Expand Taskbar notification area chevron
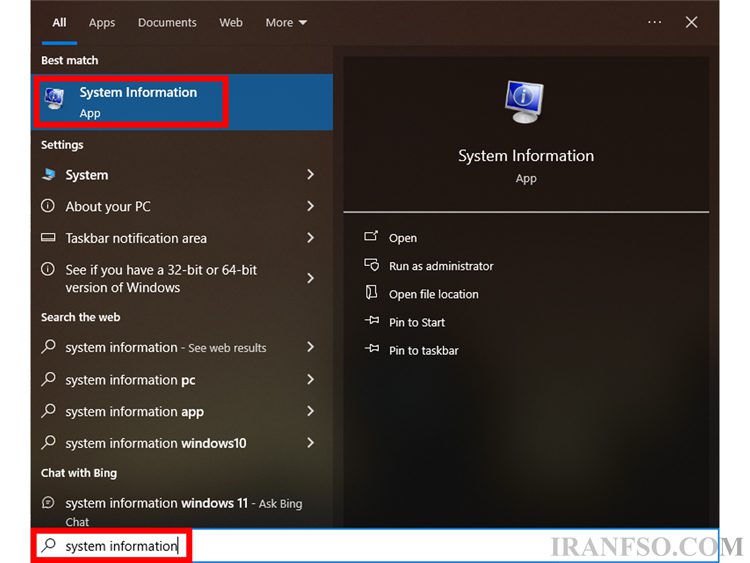Viewport: 750px width, 563px height. [310, 238]
